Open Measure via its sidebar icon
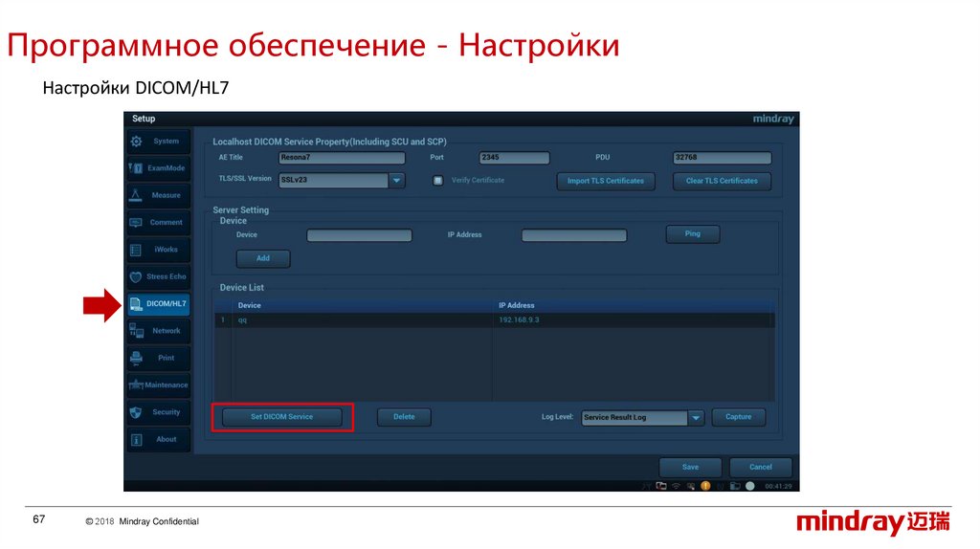The width and height of the screenshot is (980, 549). pyautogui.click(x=136, y=195)
